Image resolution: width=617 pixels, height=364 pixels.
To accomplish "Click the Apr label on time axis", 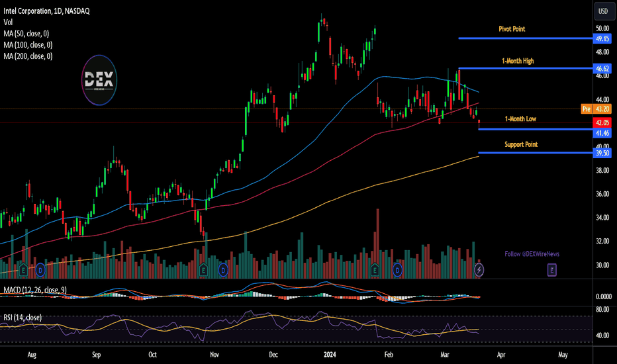I will [501, 355].
